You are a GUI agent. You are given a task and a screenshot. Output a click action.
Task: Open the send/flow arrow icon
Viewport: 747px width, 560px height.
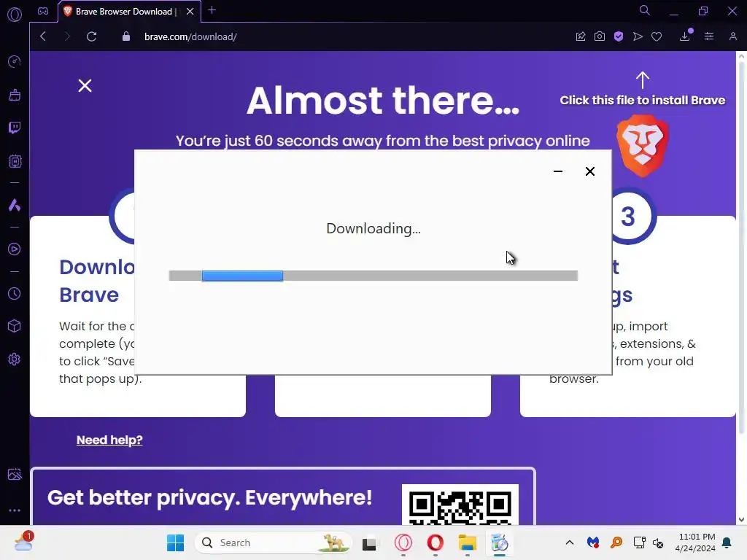click(x=638, y=36)
